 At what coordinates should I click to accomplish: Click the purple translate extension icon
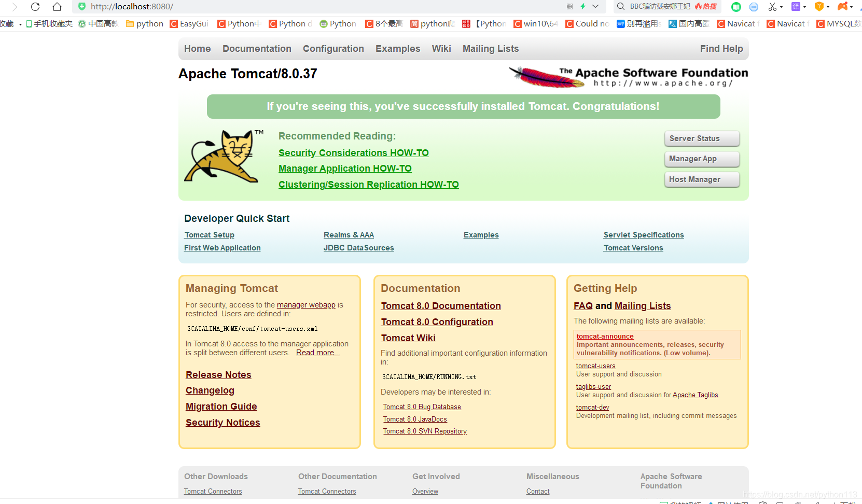796,7
